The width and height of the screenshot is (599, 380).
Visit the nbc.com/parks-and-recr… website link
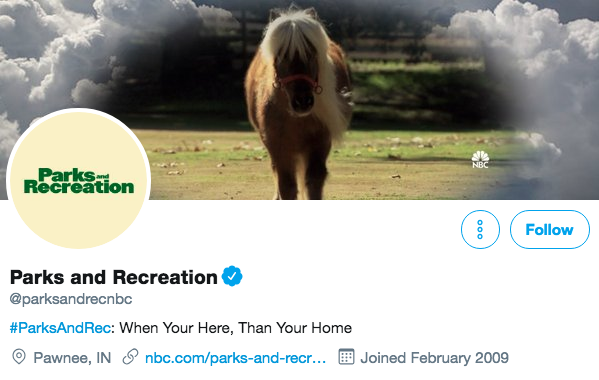(x=235, y=358)
